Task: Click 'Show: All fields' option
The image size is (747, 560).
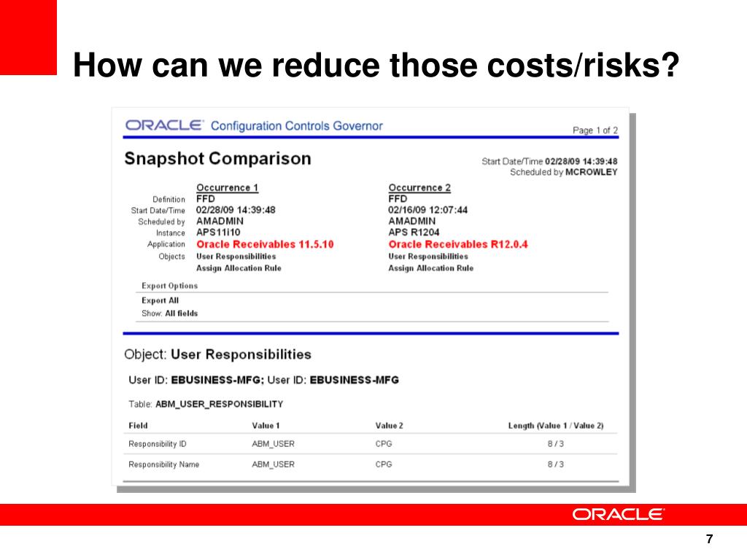Action: [169, 314]
